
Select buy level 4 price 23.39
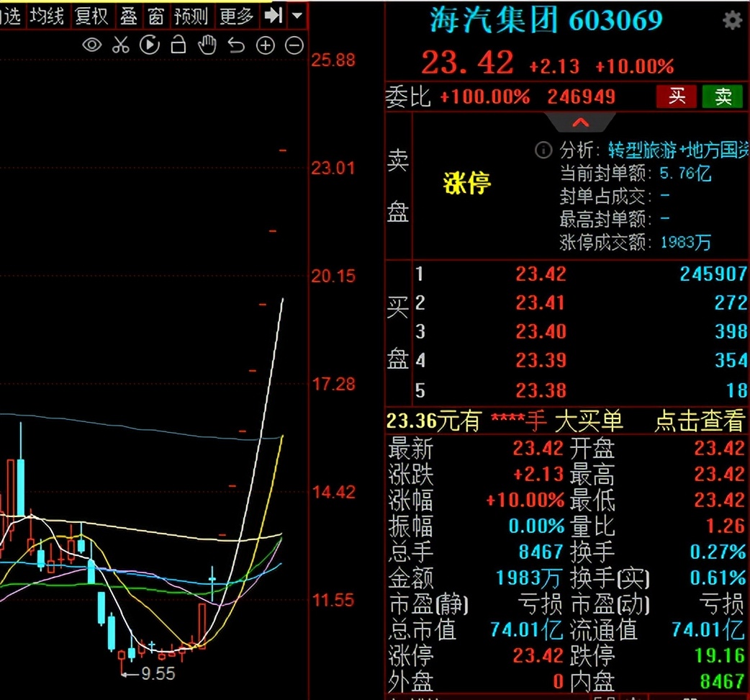click(x=541, y=360)
